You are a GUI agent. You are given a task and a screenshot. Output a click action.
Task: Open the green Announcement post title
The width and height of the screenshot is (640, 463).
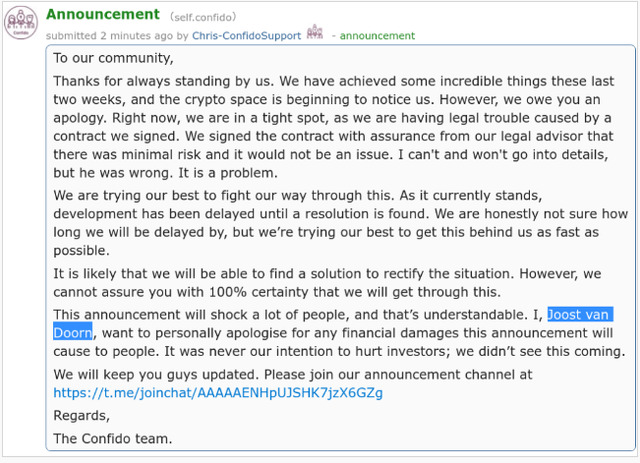pos(103,14)
